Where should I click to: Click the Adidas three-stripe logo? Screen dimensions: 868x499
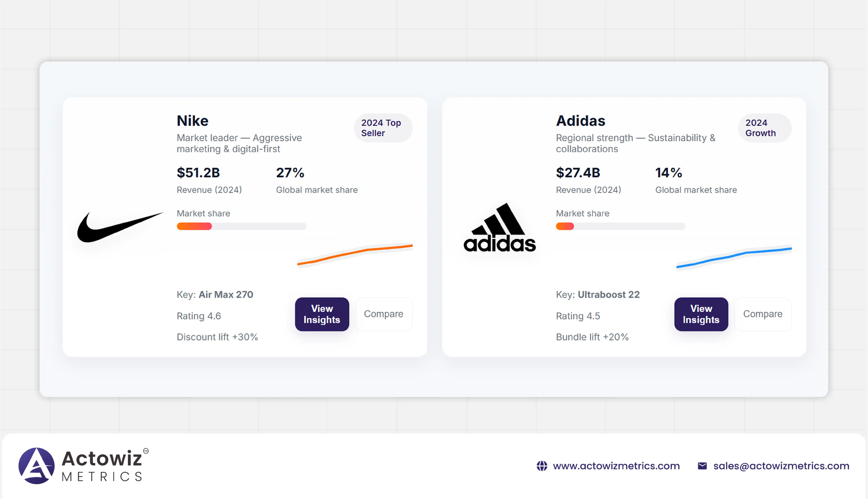click(x=499, y=228)
